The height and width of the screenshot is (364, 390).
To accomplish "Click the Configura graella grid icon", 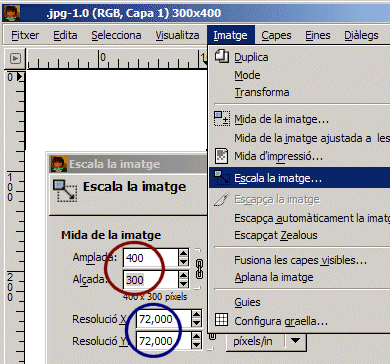I will pyautogui.click(x=222, y=320).
